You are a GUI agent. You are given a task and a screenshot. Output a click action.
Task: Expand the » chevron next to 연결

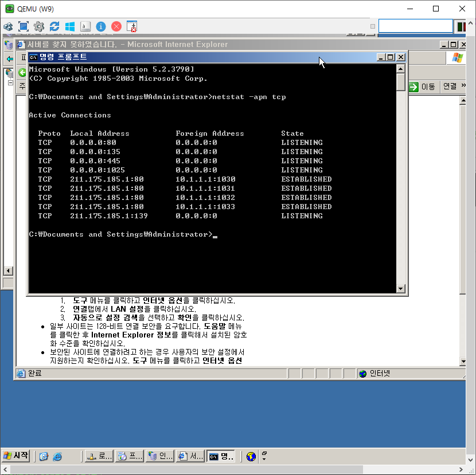[463, 85]
